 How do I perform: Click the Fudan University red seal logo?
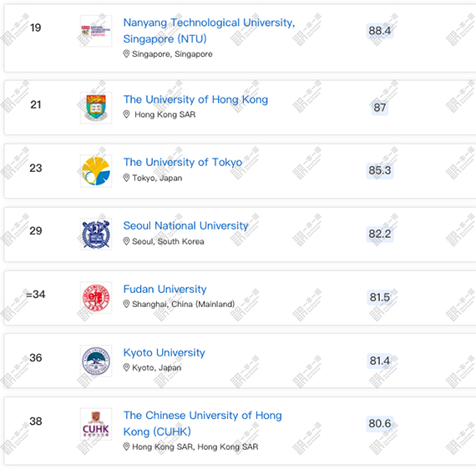96,298
